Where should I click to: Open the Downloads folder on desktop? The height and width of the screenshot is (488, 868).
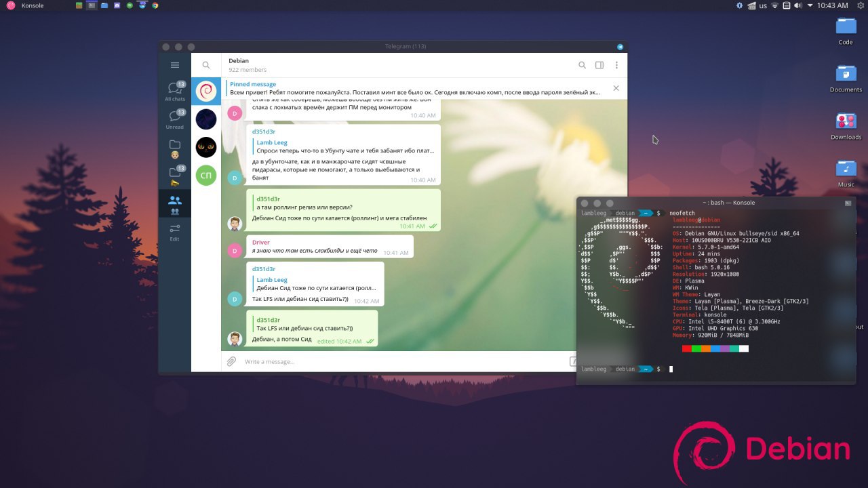tap(846, 125)
